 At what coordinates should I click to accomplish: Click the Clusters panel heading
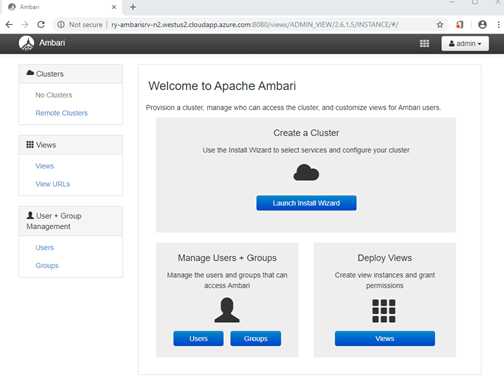tap(71, 74)
